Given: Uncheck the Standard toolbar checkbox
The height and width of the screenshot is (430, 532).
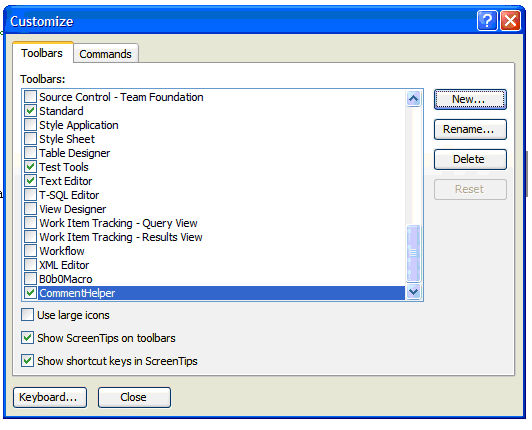Looking at the screenshot, I should click(30, 111).
